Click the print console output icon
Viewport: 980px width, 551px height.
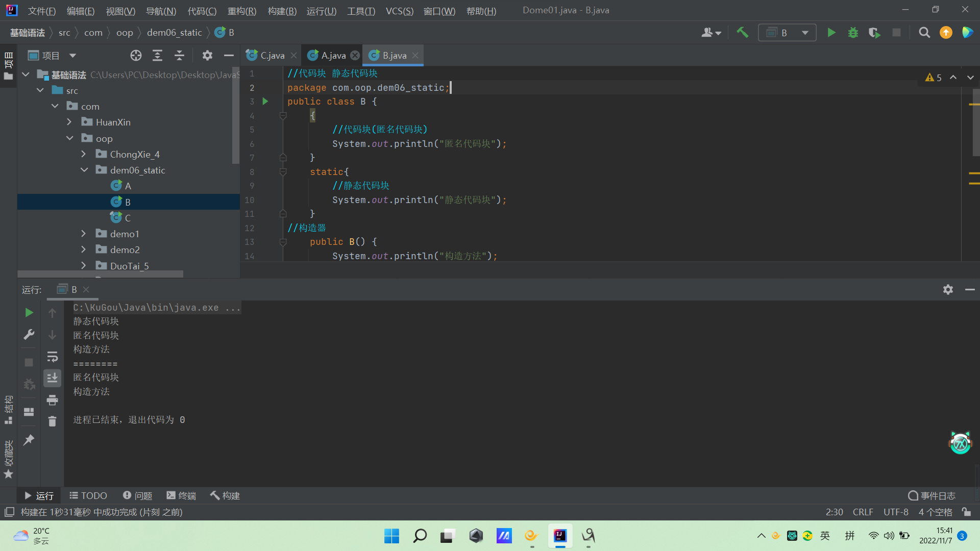coord(52,400)
